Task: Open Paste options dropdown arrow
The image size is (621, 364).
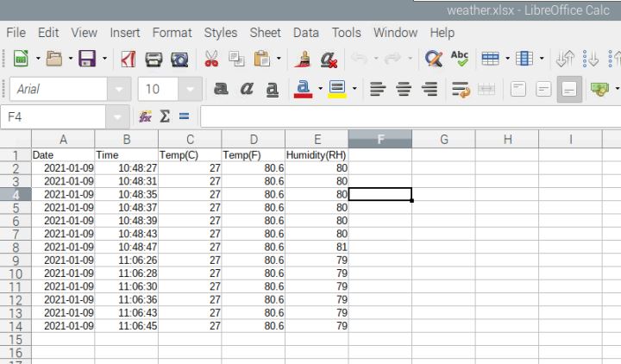Action: (279, 59)
